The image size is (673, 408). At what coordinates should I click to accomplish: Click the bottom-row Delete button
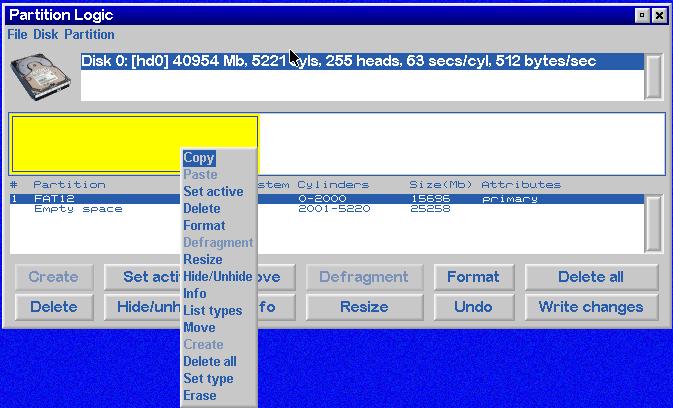tap(54, 307)
